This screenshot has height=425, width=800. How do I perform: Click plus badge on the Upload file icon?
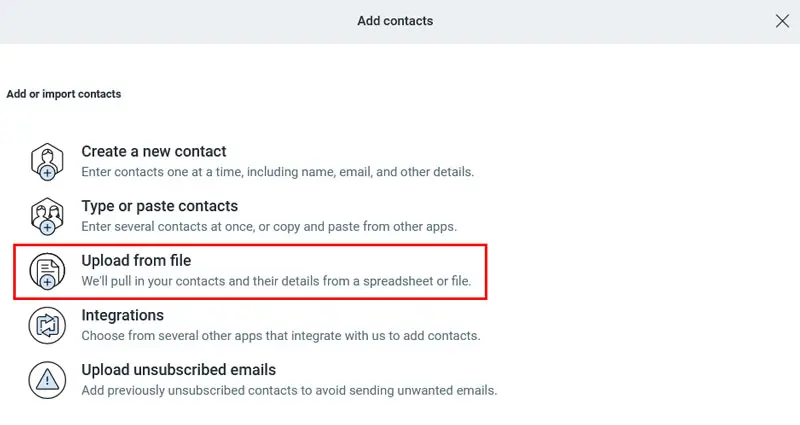tap(47, 282)
